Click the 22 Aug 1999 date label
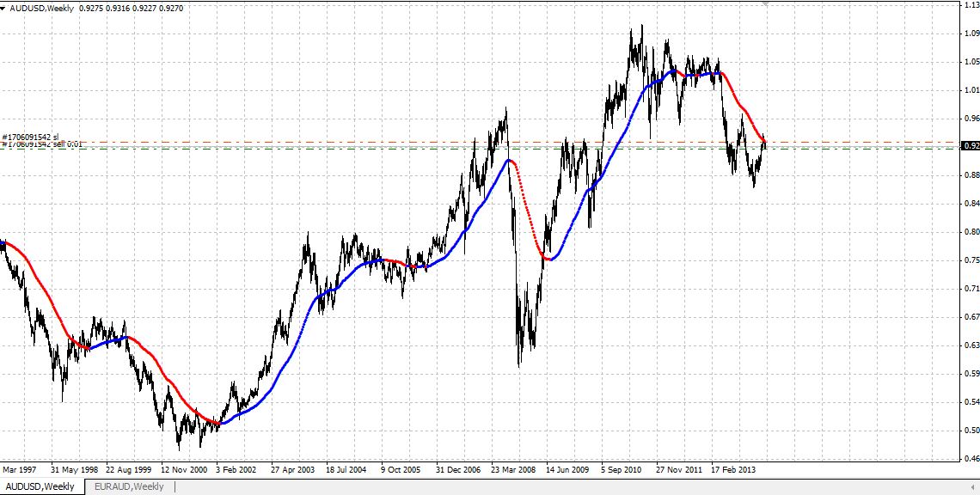This screenshot has height=495, width=980. point(129,468)
